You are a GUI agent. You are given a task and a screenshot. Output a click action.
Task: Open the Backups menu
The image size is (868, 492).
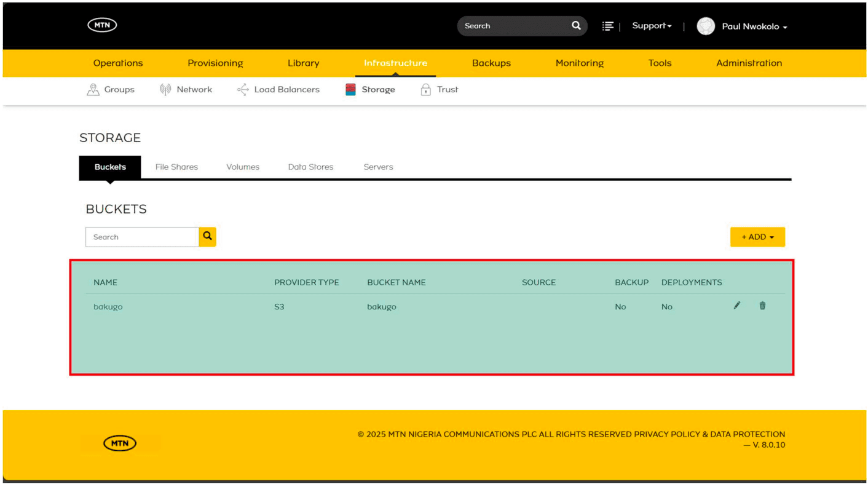tap(491, 63)
